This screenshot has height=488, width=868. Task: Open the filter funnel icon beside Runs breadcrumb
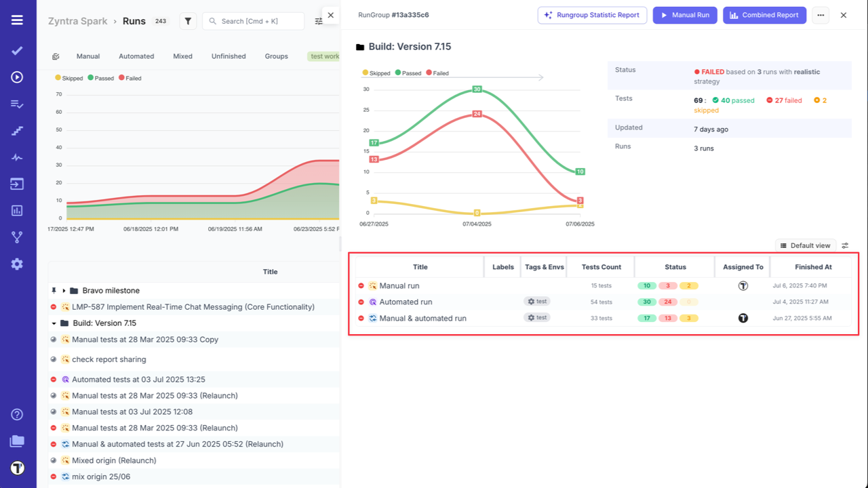[188, 21]
